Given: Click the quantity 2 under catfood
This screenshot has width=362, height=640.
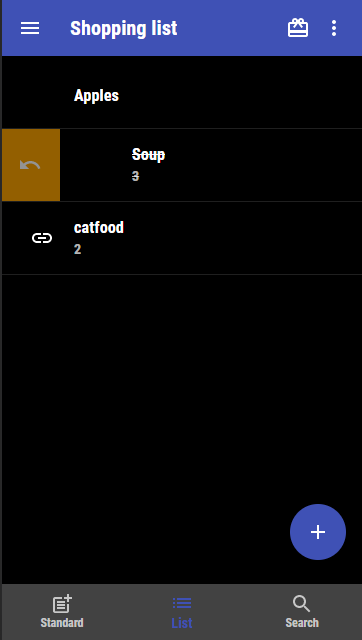Looking at the screenshot, I should coord(78,249).
